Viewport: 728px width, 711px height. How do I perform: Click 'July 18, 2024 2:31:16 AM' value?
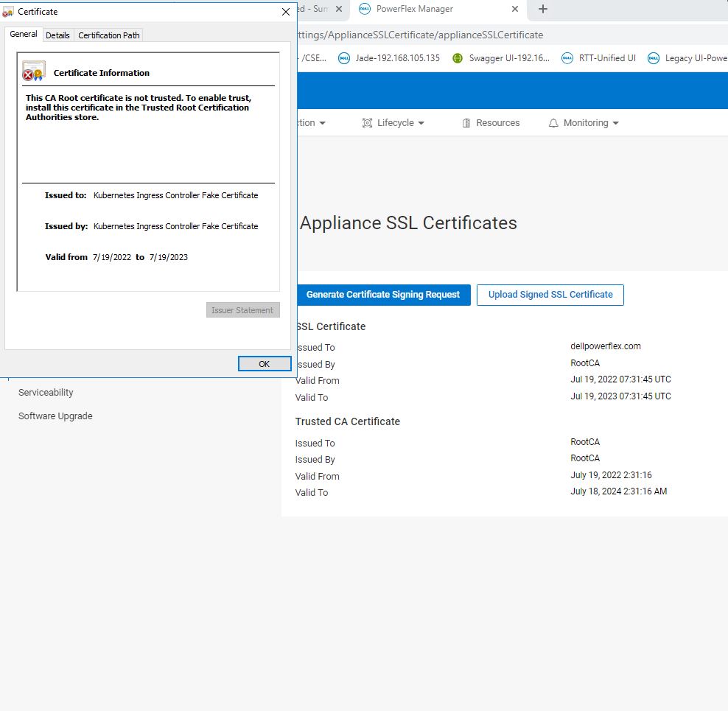pyautogui.click(x=618, y=491)
